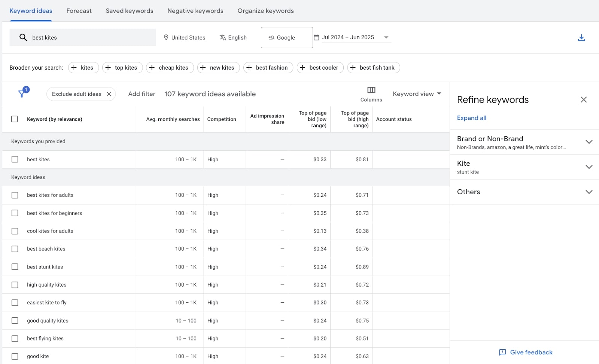Viewport: 599px width, 364px height.
Task: Select the 'easiest kite to fly' checkbox
Action: tap(15, 303)
